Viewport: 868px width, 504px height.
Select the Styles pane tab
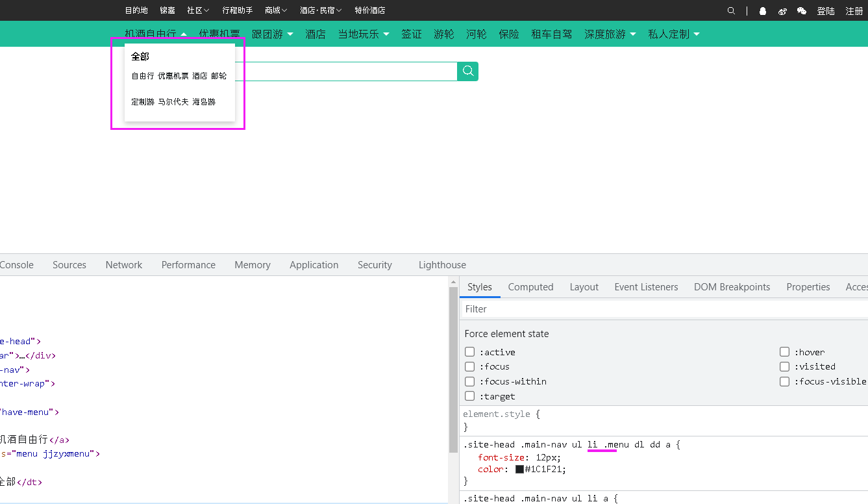pyautogui.click(x=480, y=287)
